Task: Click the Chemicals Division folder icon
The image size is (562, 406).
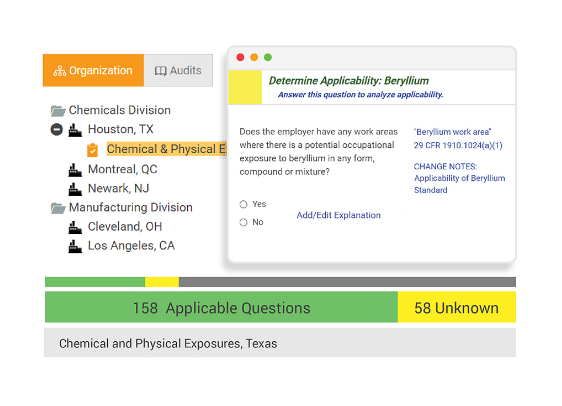Action: click(58, 111)
